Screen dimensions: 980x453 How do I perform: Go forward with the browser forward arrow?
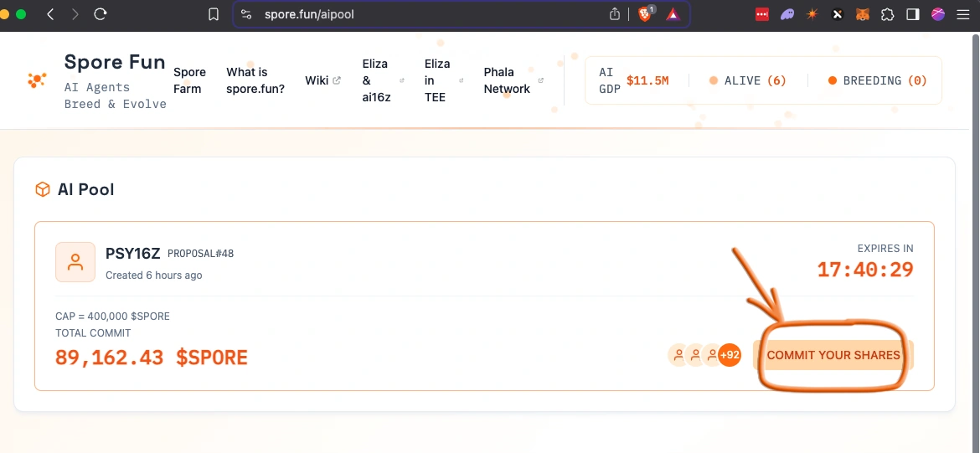pyautogui.click(x=75, y=14)
